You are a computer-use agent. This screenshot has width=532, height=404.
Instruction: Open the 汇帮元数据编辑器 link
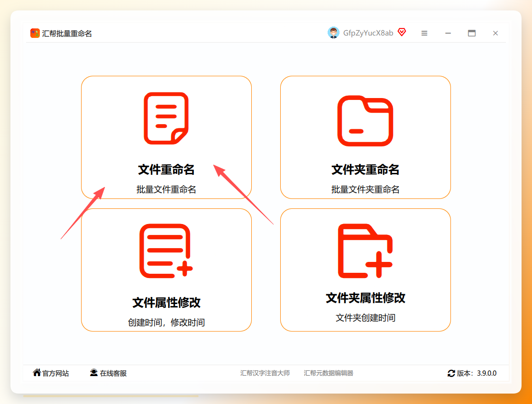pos(329,373)
